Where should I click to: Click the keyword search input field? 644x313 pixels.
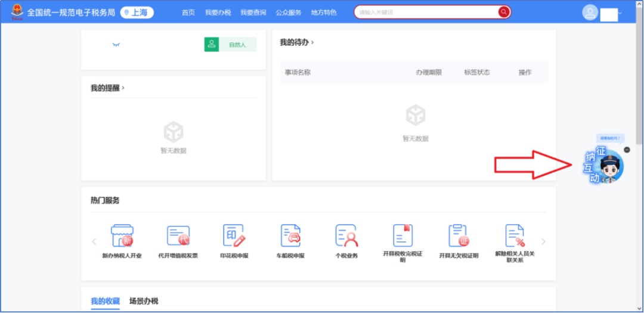(x=426, y=12)
